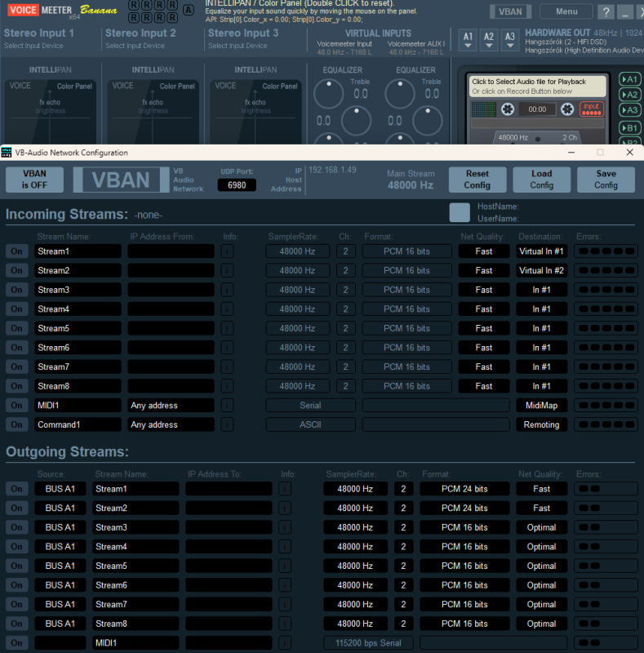Change channel count 2 for outgoing Stream7

point(403,605)
